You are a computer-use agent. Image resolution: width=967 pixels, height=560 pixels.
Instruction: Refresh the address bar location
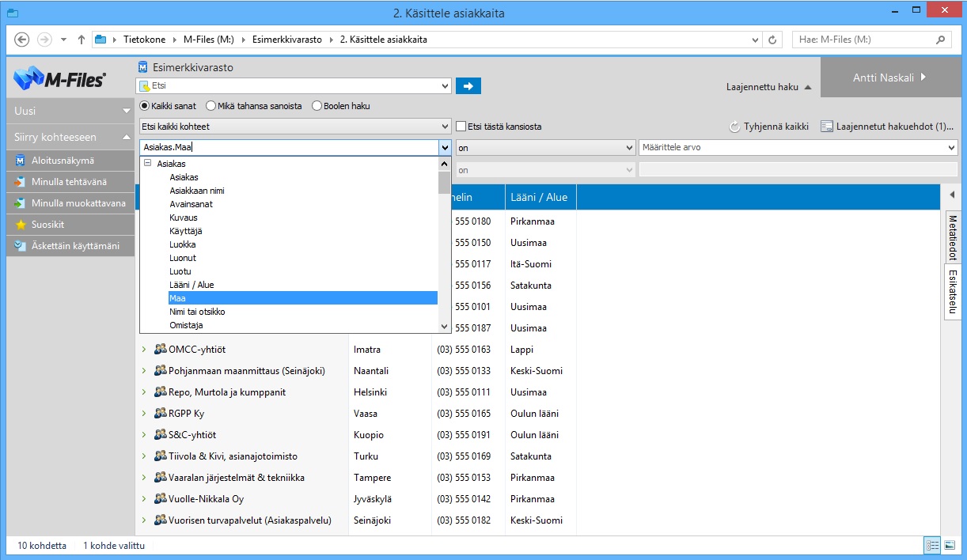click(773, 40)
